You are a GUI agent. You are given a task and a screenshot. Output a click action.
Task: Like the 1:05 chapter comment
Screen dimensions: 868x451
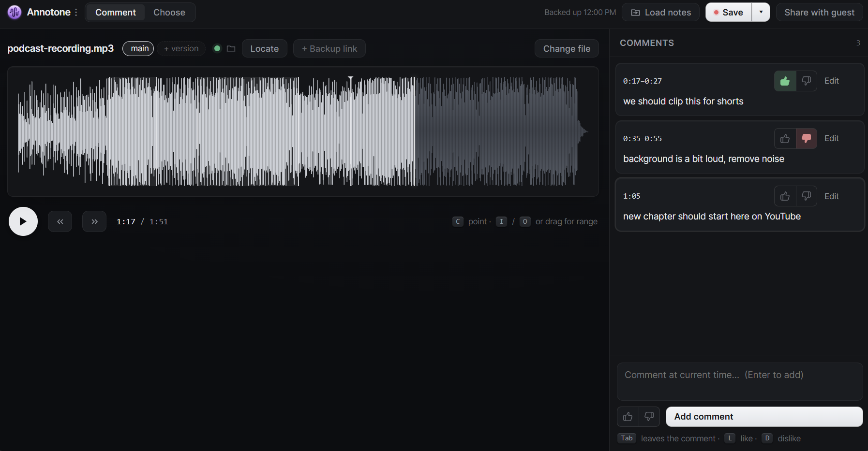(785, 196)
